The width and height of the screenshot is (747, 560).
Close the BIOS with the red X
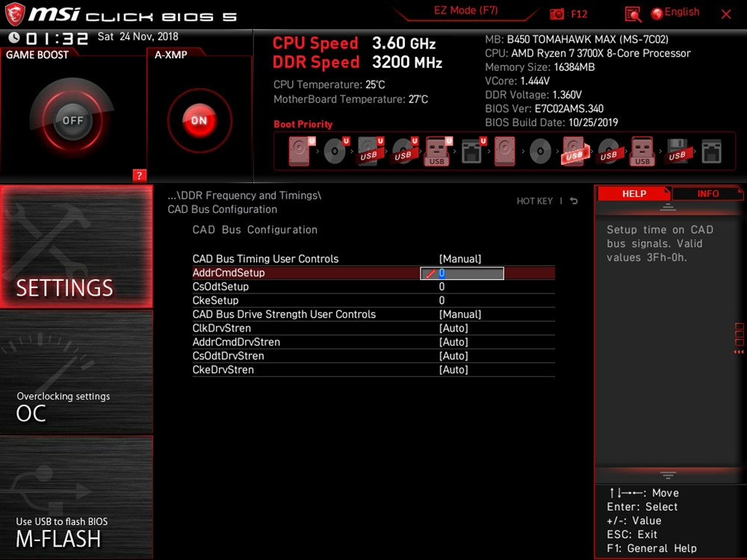[726, 14]
